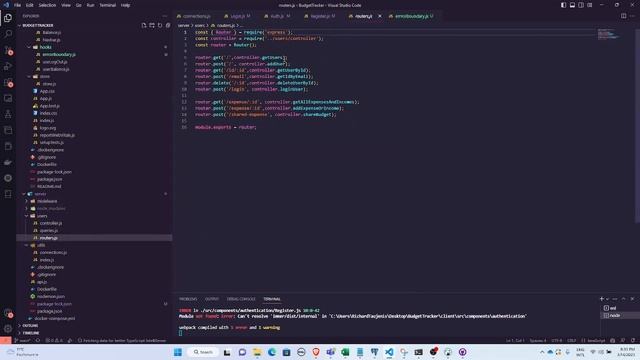Switch to the register.js editor tab
Viewport: 640px width, 360px height.
[x=320, y=16]
